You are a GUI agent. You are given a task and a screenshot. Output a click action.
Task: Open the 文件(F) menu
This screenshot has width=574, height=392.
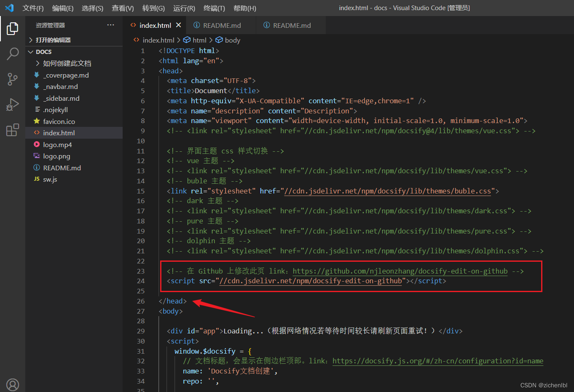pyautogui.click(x=33, y=8)
